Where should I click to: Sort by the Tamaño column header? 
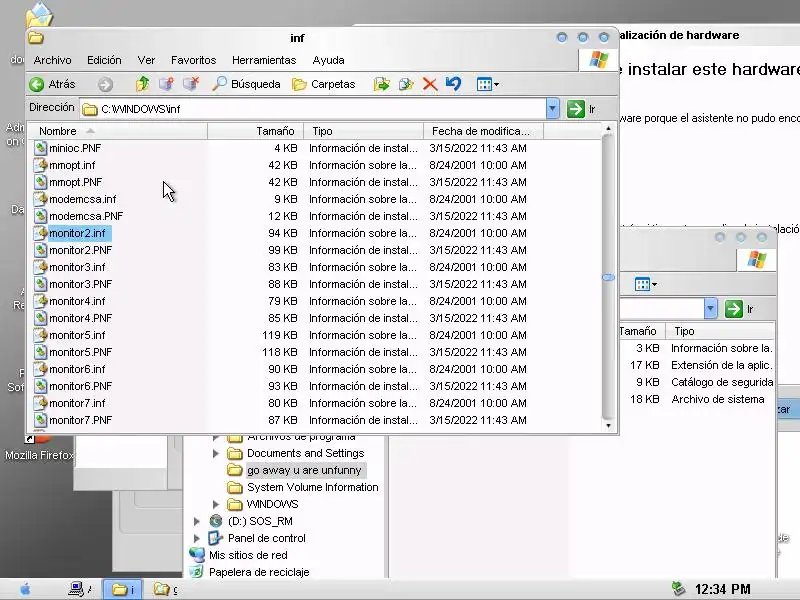click(x=256, y=131)
